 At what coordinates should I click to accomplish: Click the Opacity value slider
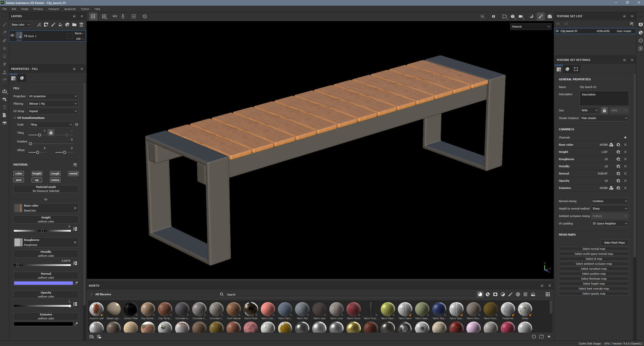42,306
